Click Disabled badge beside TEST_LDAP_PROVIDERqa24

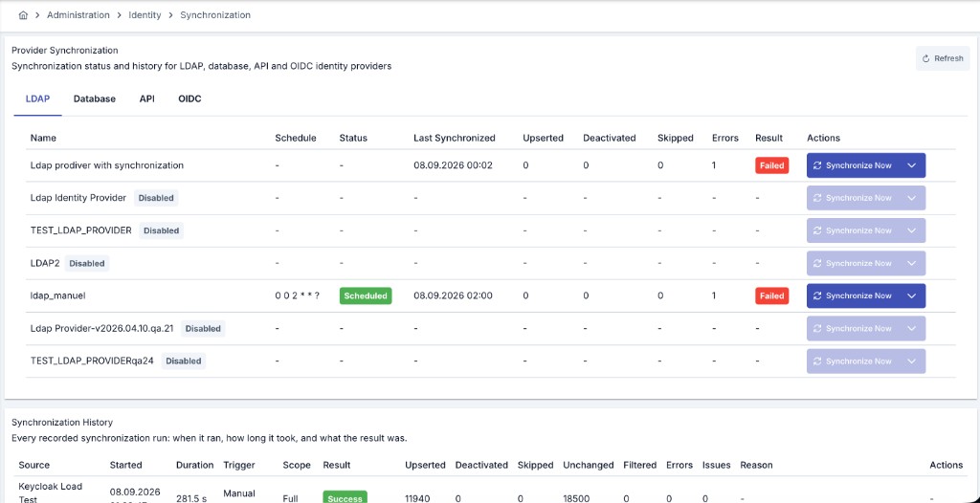click(184, 361)
